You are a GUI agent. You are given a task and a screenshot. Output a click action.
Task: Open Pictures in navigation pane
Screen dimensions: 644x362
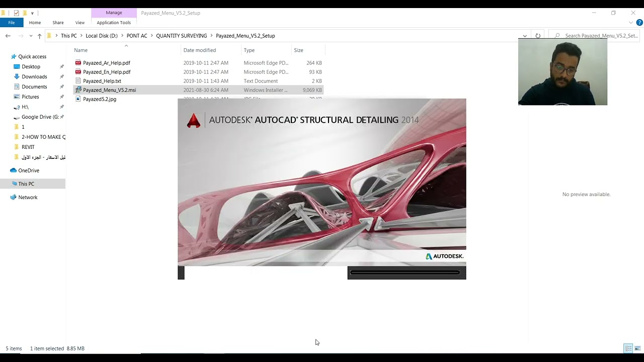30,97
